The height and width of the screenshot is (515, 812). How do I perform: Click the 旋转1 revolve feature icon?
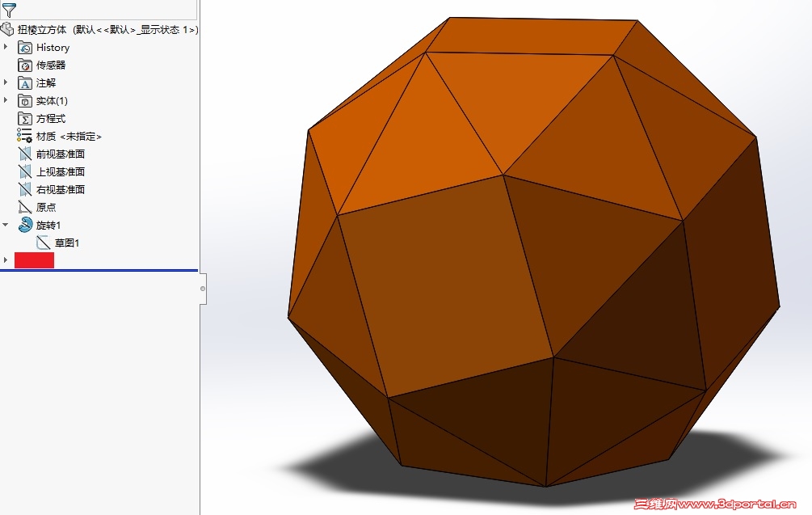[x=25, y=224]
